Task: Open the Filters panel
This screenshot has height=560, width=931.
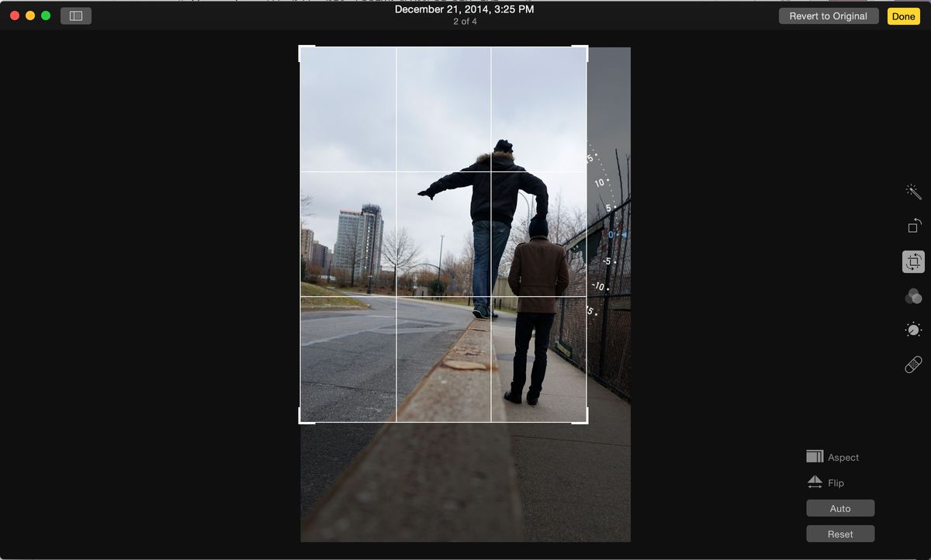Action: point(913,296)
